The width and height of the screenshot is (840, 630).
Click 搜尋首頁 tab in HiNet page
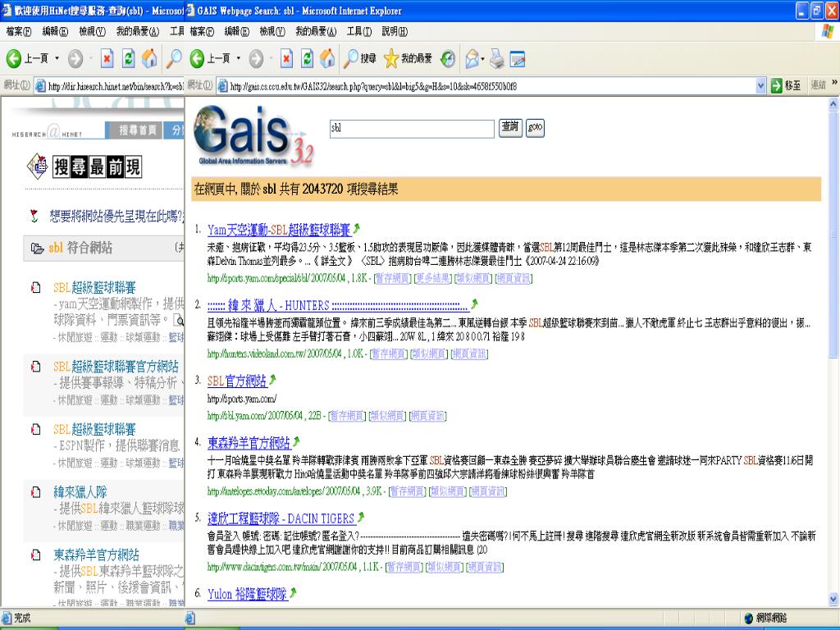(137, 130)
